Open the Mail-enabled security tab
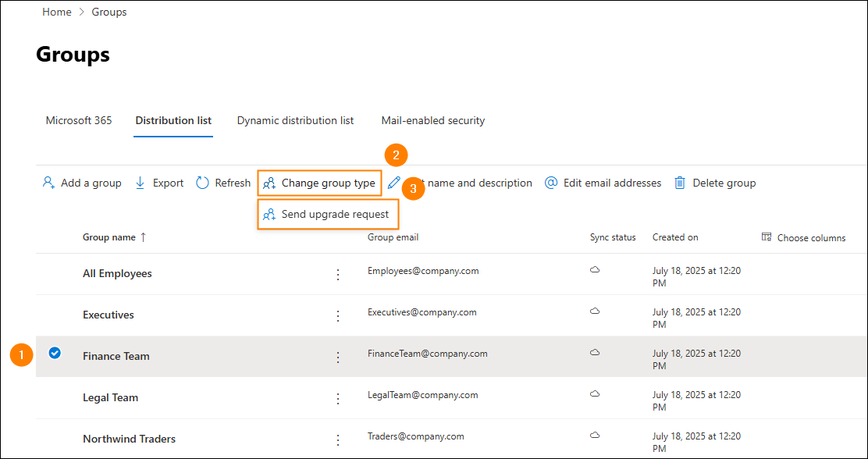Viewport: 868px width, 459px height. (x=433, y=120)
